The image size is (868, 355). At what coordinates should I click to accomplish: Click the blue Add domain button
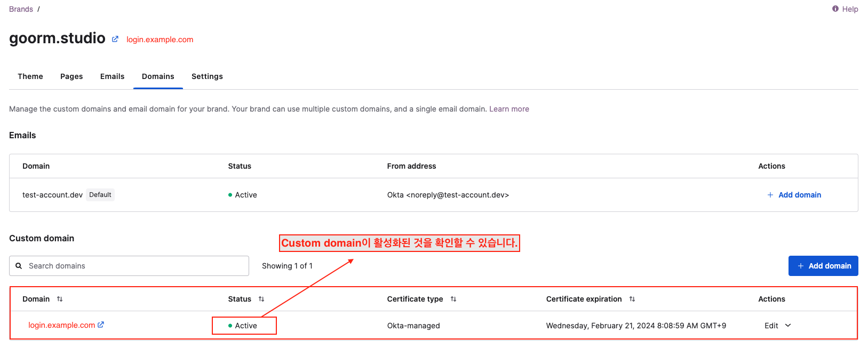tap(823, 266)
